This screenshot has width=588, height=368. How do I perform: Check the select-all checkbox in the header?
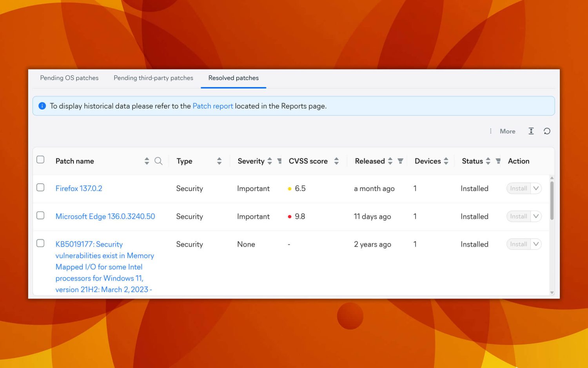pos(40,159)
